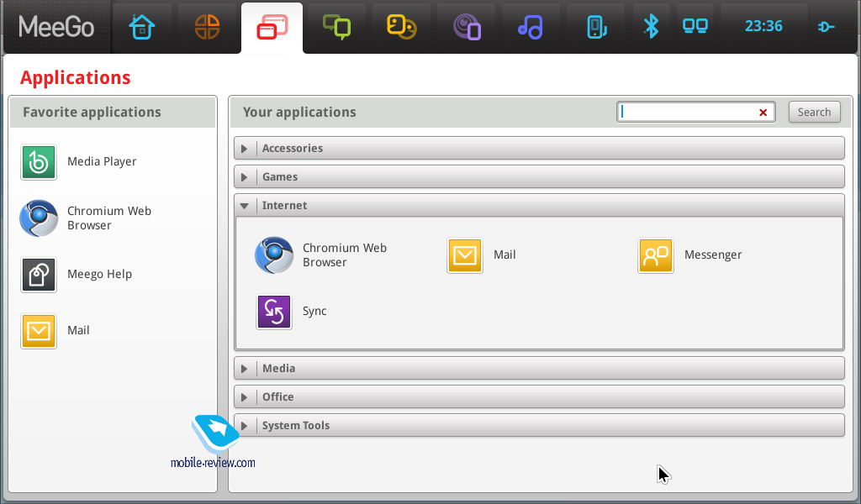Open the Networks icon beside Bluetooth
Viewport: 861px width, 504px height.
pyautogui.click(x=695, y=26)
